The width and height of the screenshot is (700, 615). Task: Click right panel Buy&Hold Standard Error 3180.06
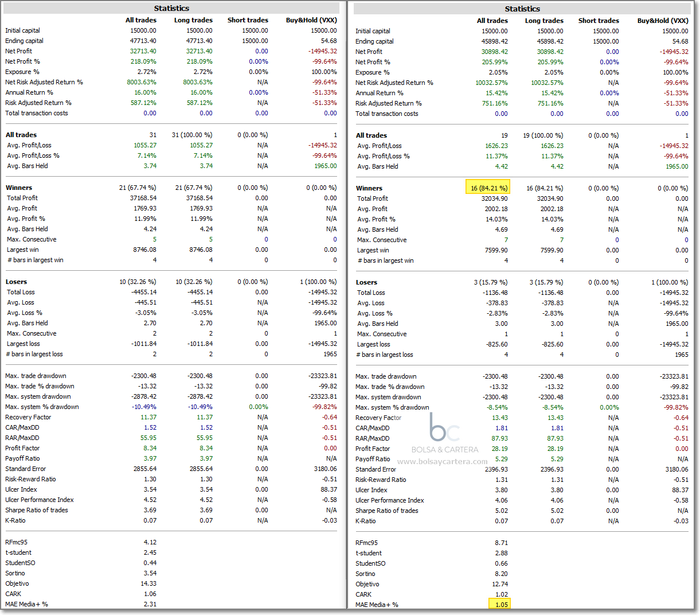[677, 469]
